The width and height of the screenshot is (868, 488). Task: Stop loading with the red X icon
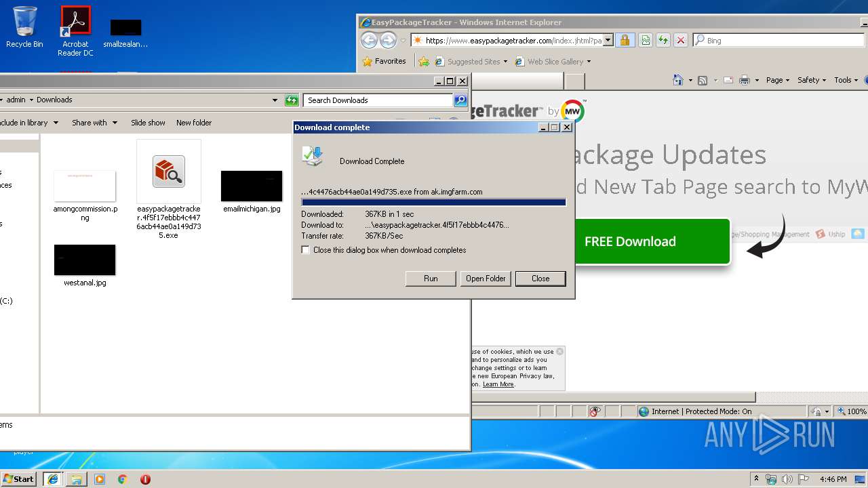coord(681,41)
